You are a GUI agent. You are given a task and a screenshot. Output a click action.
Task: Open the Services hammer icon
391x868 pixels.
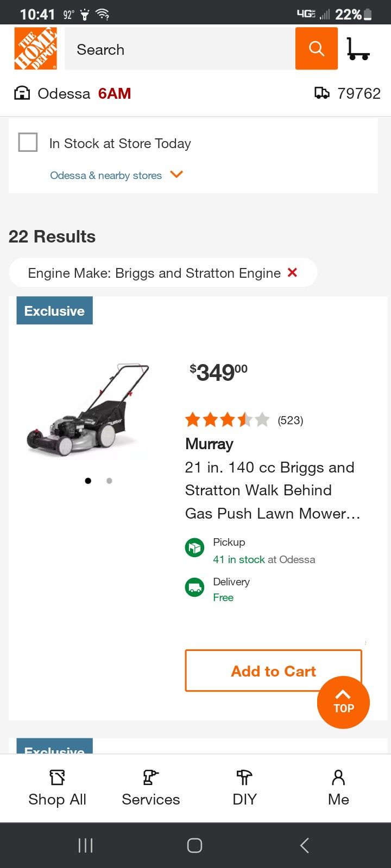click(150, 777)
